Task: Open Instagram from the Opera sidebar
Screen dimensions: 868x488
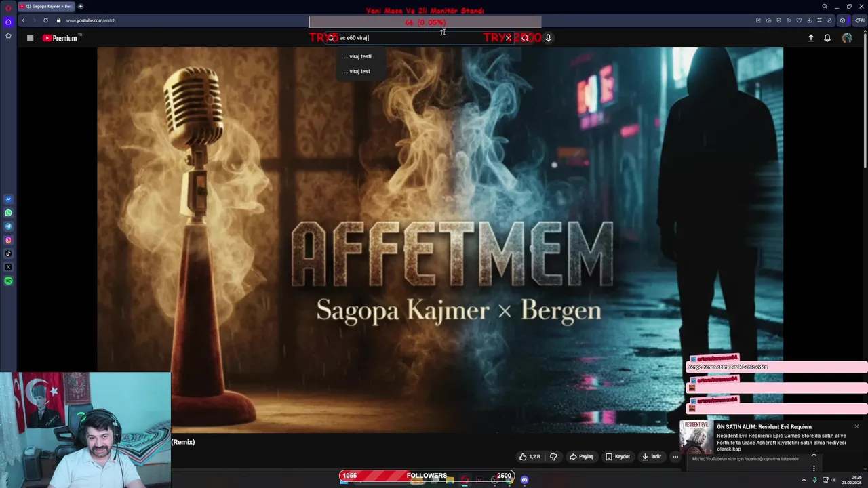Action: (8, 240)
